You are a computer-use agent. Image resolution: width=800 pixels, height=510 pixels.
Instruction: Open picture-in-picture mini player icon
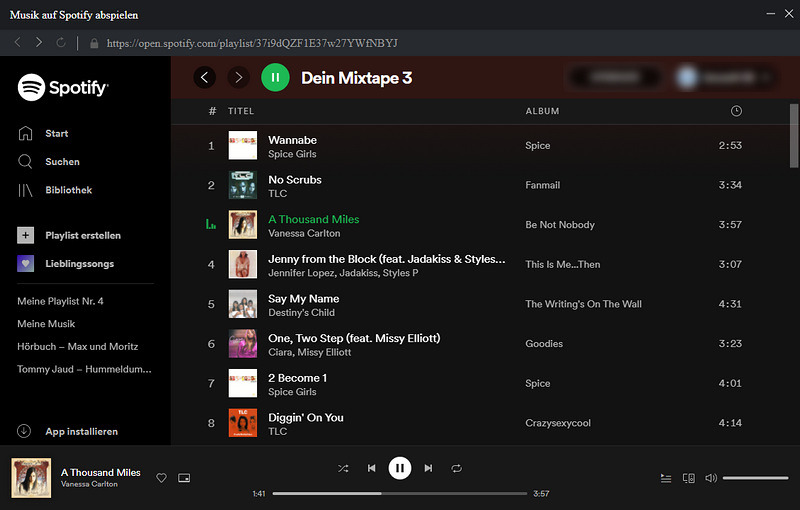pos(184,478)
